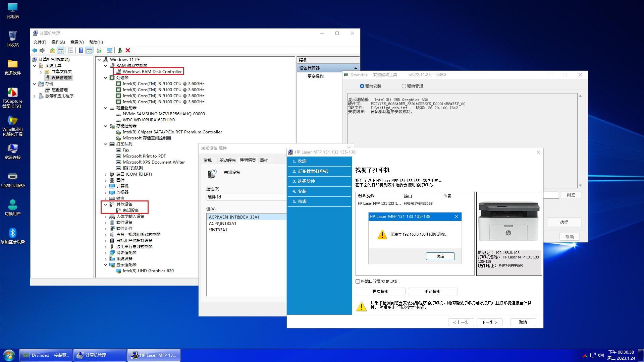Click 上一步 in HP installer wizard
644x362 pixels.
(461, 322)
